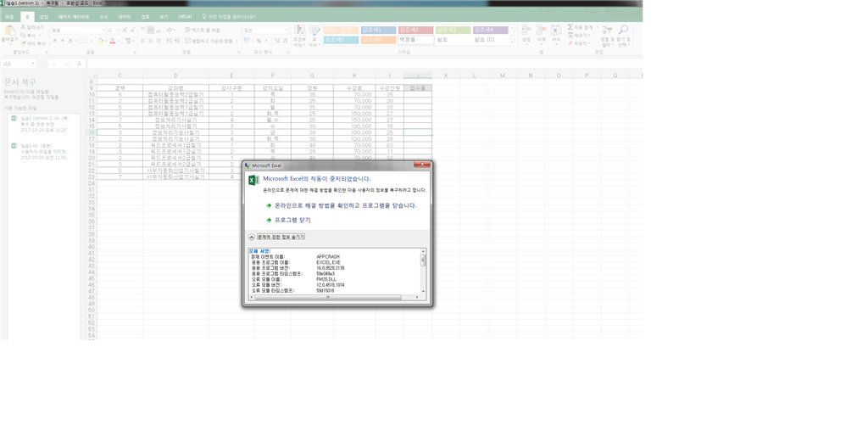Click the AutoSum (자동 합계) sigma icon
The image size is (868, 448).
(570, 26)
